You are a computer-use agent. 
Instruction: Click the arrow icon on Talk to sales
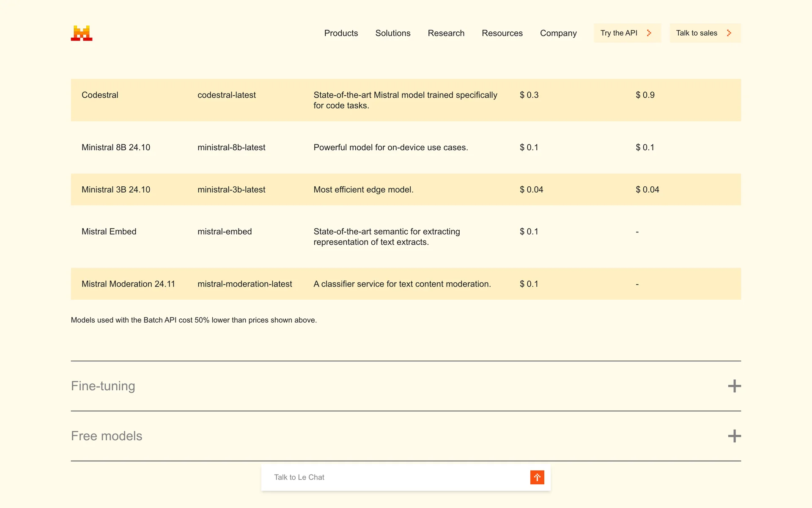729,33
